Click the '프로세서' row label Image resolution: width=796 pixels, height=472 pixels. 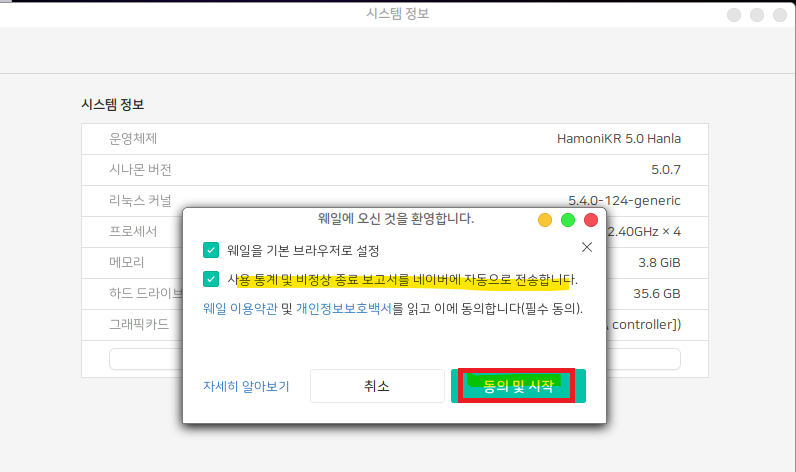[133, 231]
